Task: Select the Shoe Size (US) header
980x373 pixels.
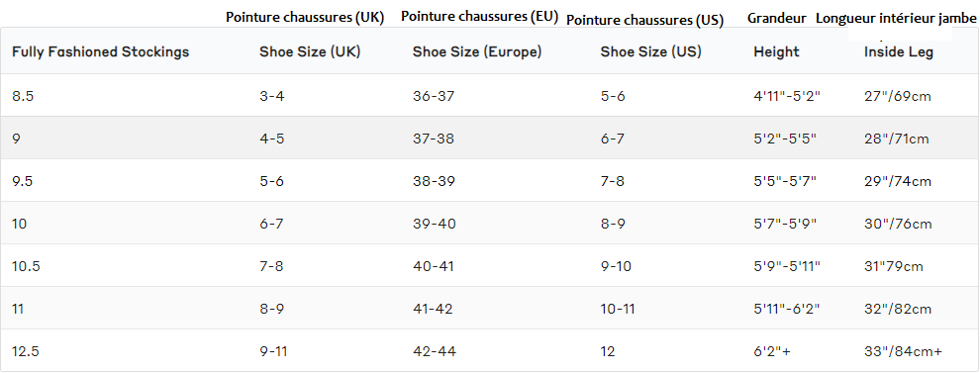Action: (x=650, y=51)
